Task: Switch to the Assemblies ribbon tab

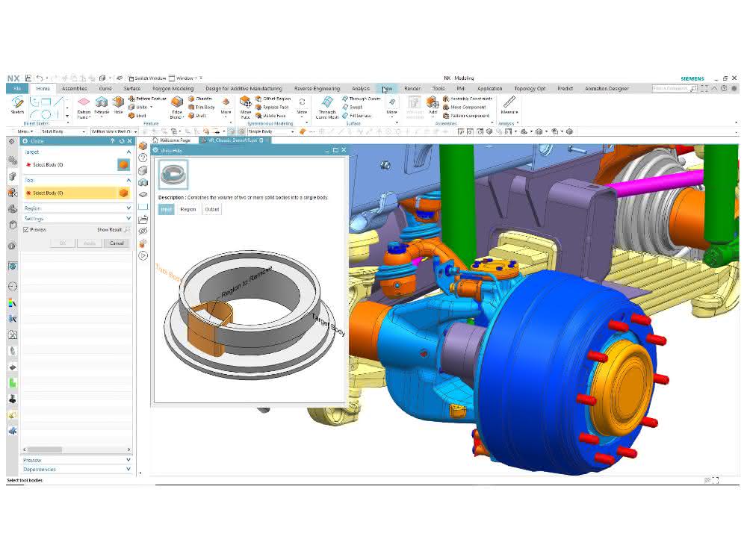Action: click(74, 89)
